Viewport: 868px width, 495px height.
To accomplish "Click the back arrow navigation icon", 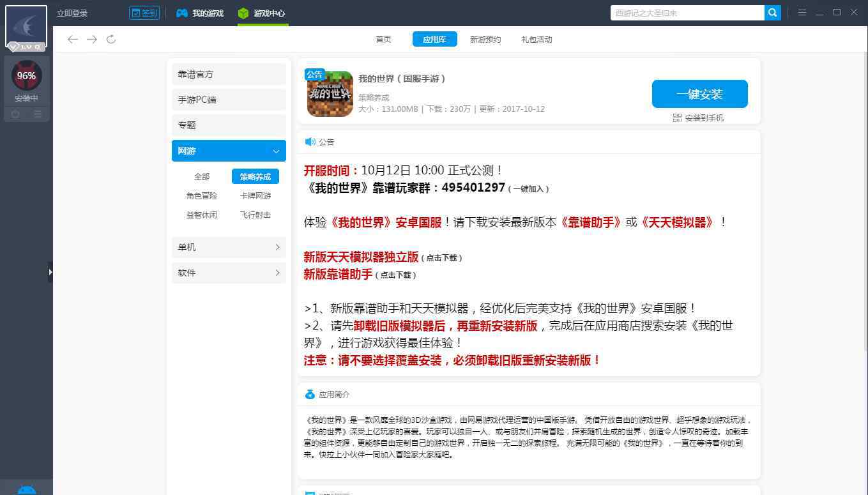I will (x=73, y=40).
